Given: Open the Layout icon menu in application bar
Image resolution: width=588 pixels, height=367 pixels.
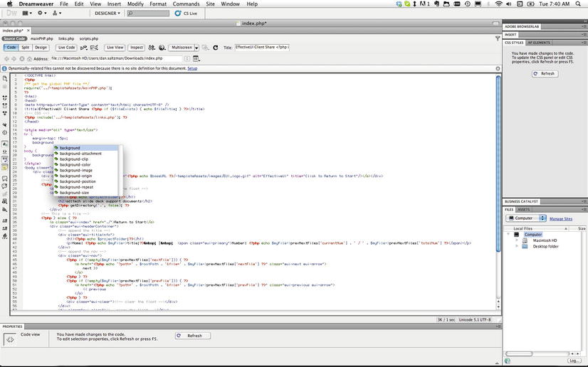Looking at the screenshot, I should 27,13.
